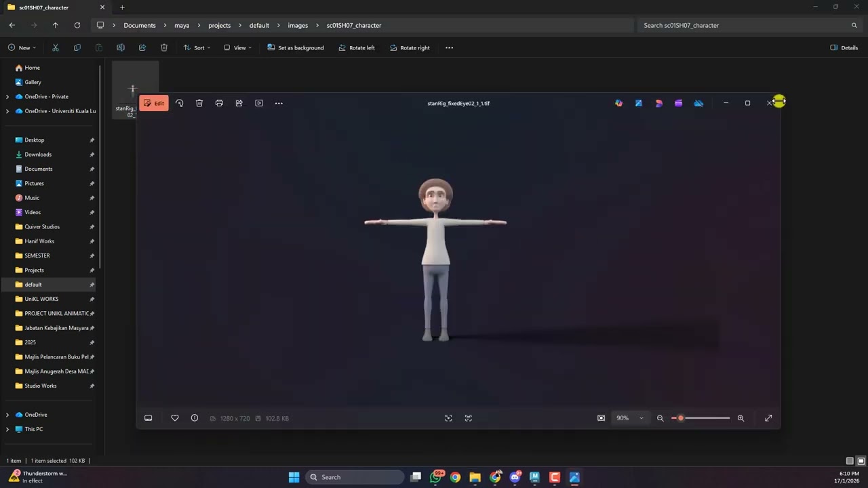
Task: Select the sc01SH07_character tab
Action: pos(56,7)
